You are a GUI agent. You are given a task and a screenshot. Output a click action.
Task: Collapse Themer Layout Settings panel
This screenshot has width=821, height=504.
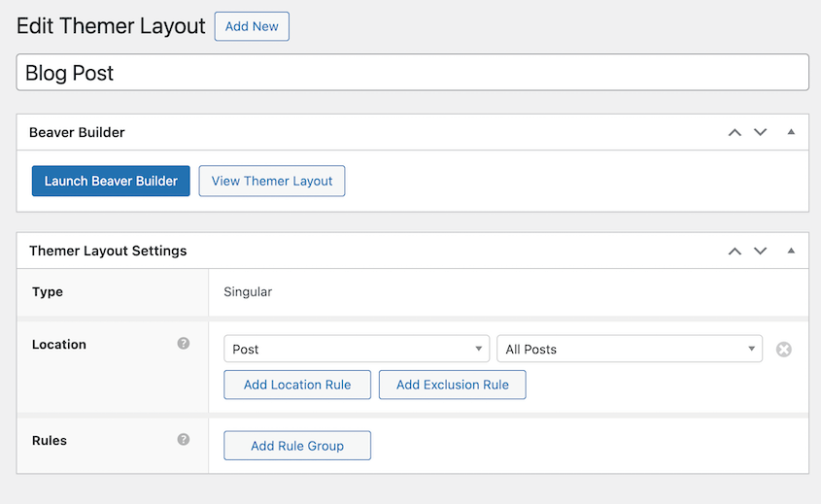click(x=791, y=251)
